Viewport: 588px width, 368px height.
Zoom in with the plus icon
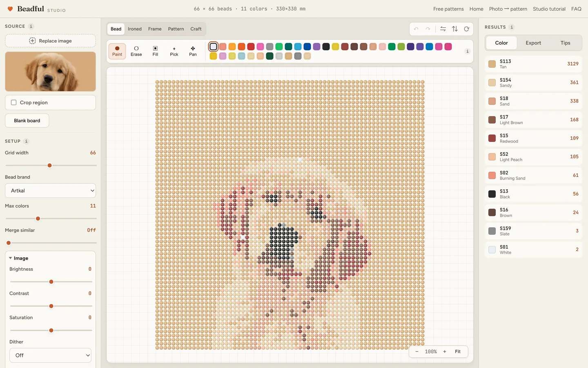pyautogui.click(x=445, y=352)
